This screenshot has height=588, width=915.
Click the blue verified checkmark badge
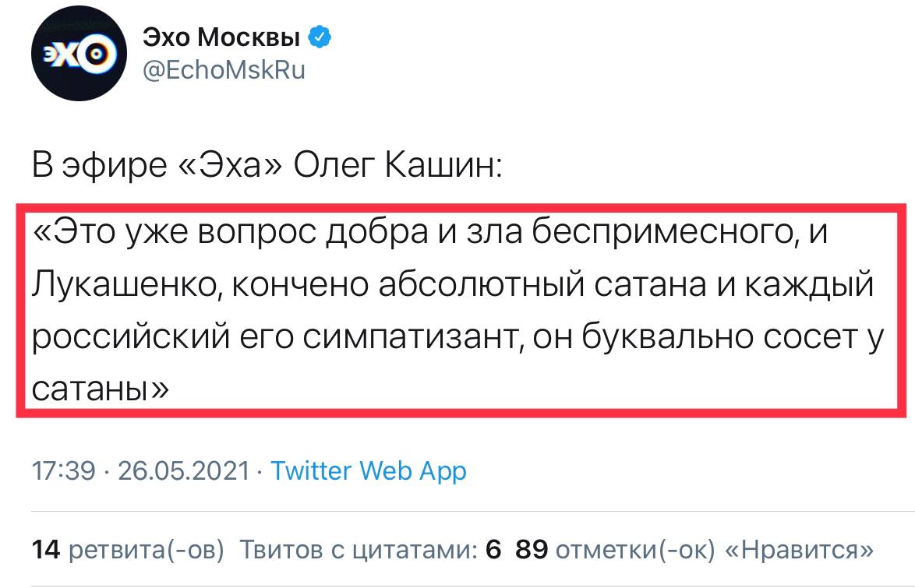[322, 37]
